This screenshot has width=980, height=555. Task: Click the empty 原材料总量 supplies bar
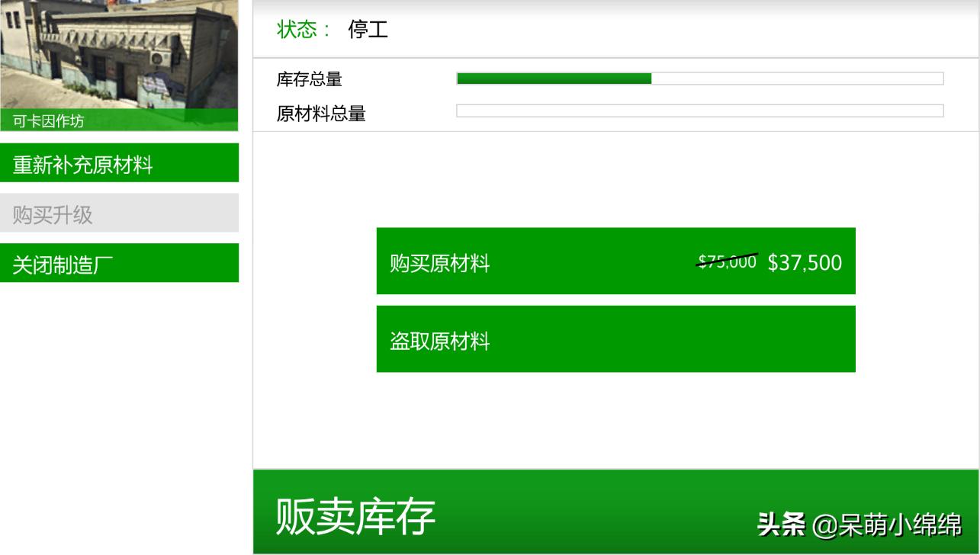(699, 112)
